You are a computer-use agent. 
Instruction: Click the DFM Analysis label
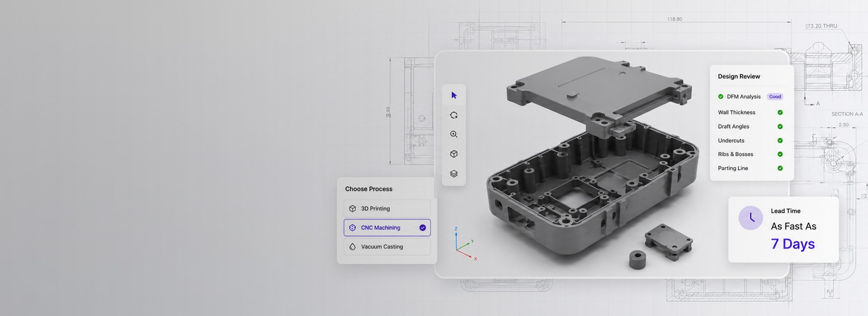tap(744, 97)
